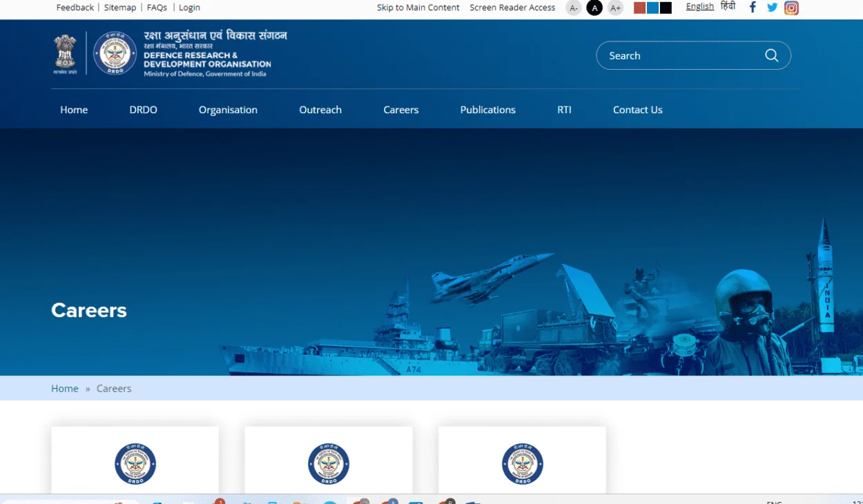Click the Careers banner heading
Screen dimensions: 863x504
coord(89,311)
